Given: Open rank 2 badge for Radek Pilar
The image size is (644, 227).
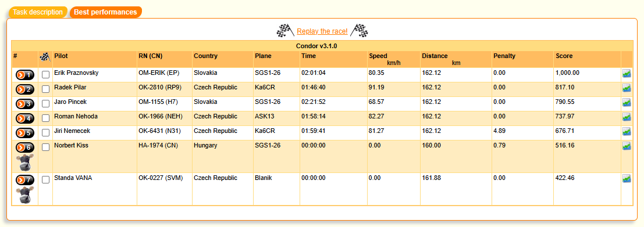Looking at the screenshot, I should point(25,90).
